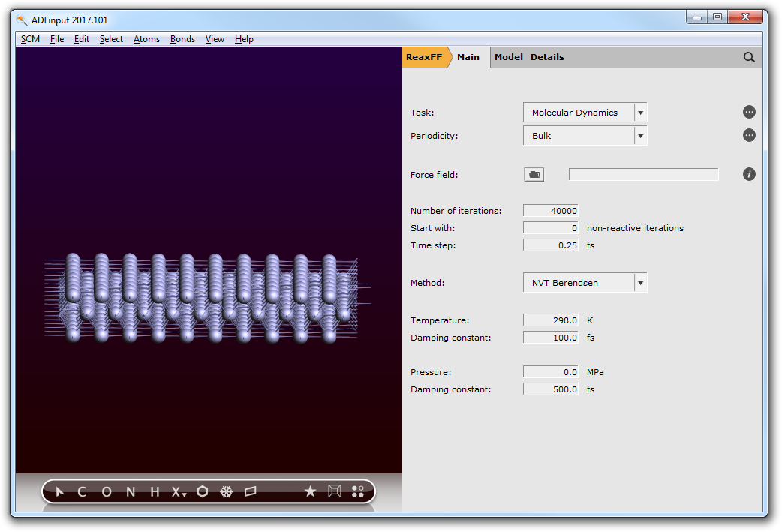Open the View menu
Image resolution: width=782 pixels, height=532 pixels.
pyautogui.click(x=215, y=39)
